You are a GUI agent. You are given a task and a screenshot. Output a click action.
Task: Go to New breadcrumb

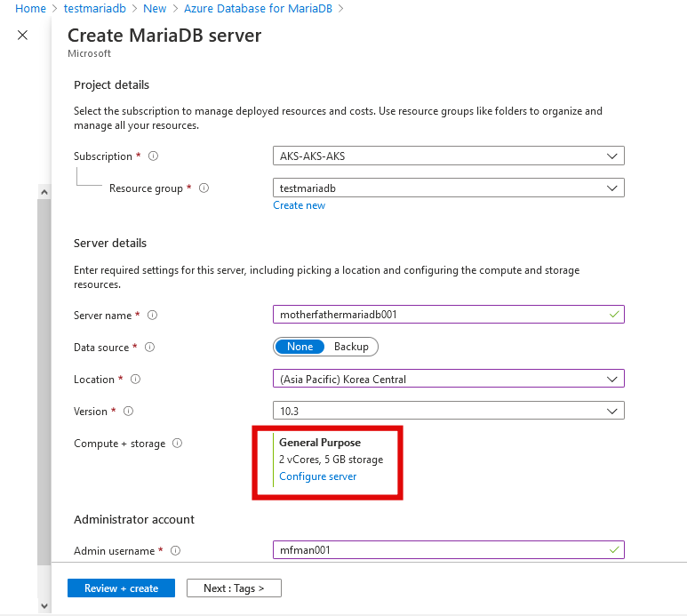pyautogui.click(x=155, y=8)
